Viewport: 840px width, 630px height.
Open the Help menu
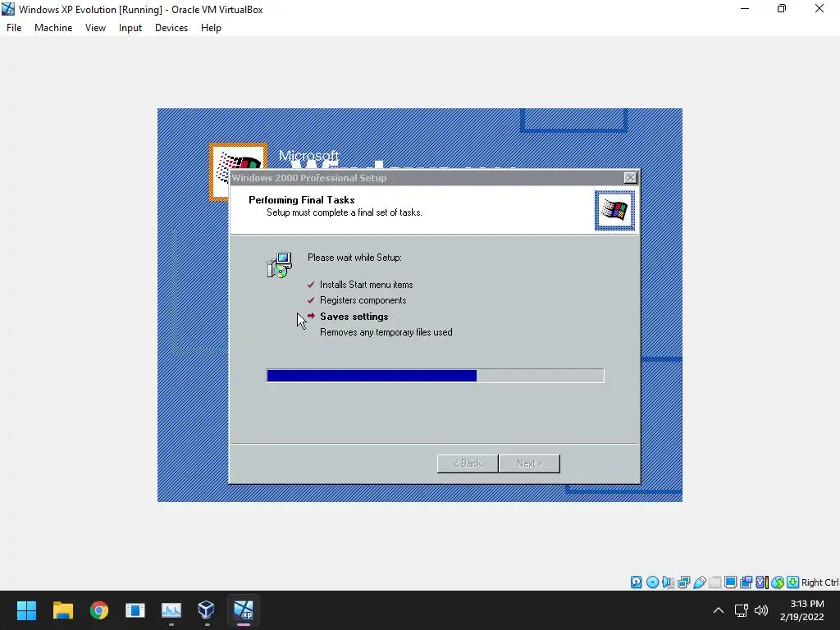(x=211, y=28)
